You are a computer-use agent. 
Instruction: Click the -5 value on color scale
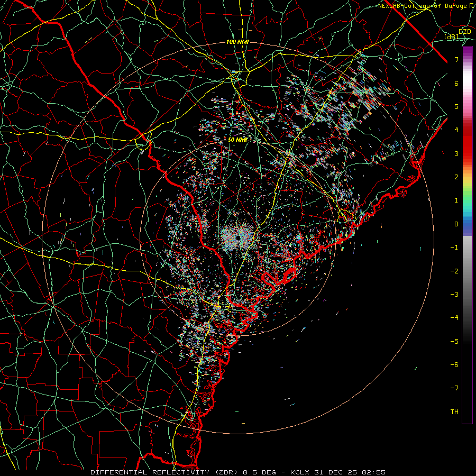point(454,342)
